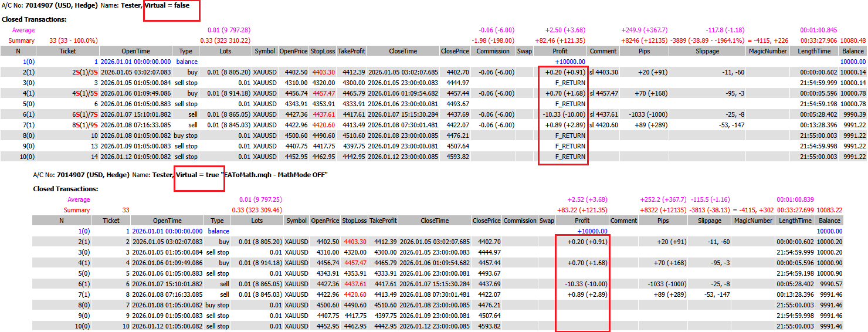Select summary slippage '-3889 (-38.89 - -1964.1%)'
Viewport: 868px width, 332px height.
[x=707, y=40]
